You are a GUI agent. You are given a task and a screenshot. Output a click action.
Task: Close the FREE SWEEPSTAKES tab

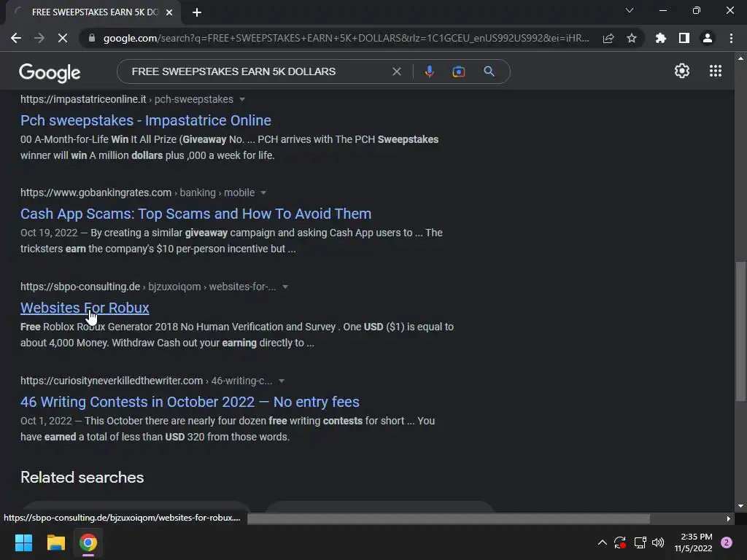tap(169, 12)
